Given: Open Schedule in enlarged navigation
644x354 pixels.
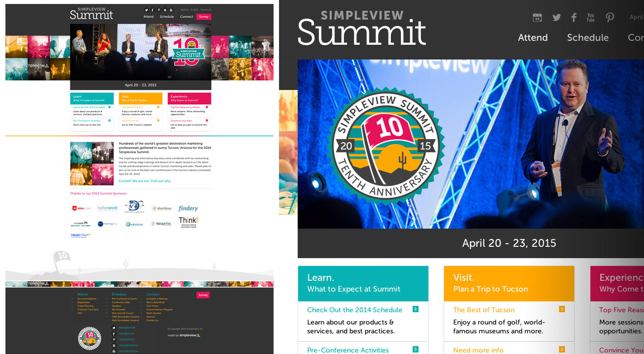Looking at the screenshot, I should (x=588, y=37).
